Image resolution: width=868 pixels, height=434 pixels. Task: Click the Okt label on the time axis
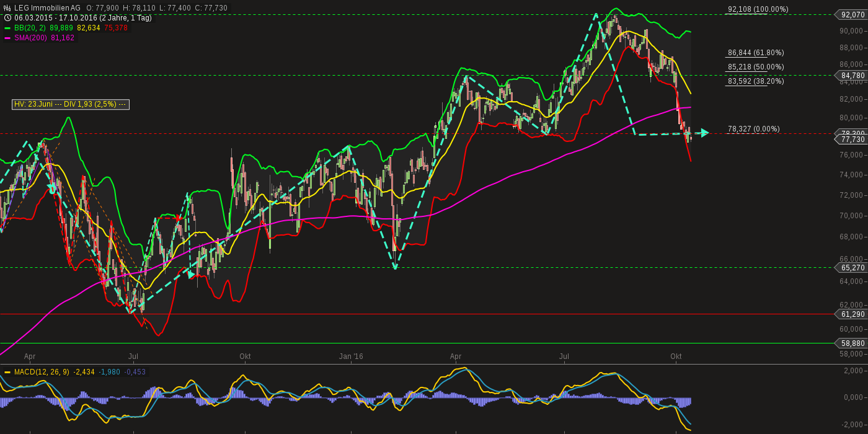pos(245,356)
